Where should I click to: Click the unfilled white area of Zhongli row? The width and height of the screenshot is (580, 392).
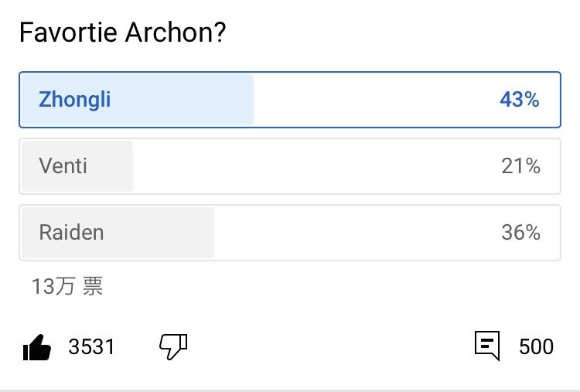click(371, 100)
